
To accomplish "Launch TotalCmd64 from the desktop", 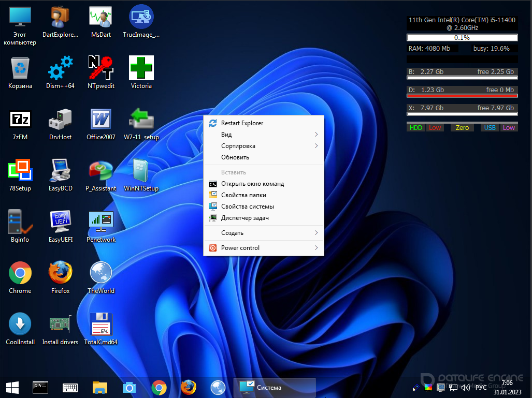I will coord(100,325).
